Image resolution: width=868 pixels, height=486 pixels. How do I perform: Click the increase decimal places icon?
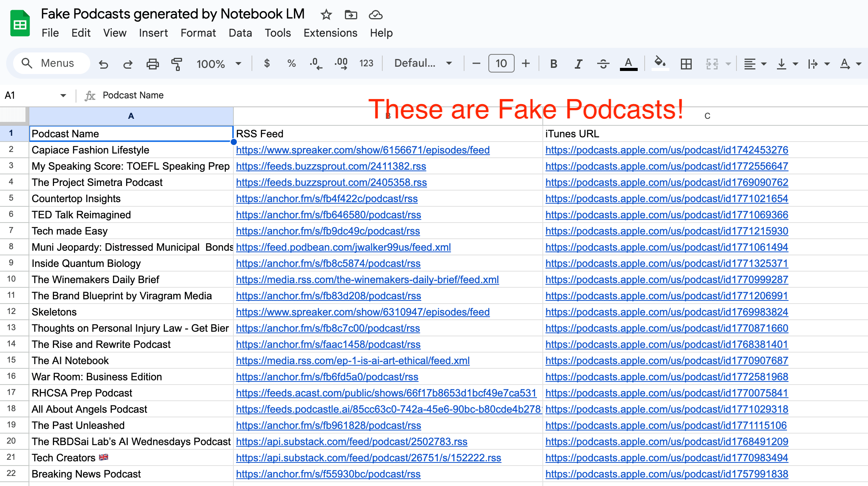coord(341,64)
